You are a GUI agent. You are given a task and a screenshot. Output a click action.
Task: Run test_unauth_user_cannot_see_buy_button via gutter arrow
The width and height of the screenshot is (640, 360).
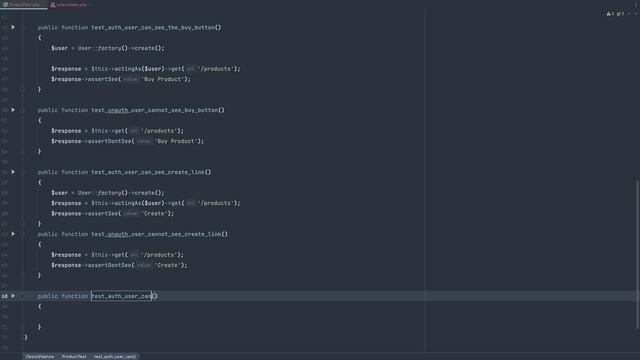point(13,110)
